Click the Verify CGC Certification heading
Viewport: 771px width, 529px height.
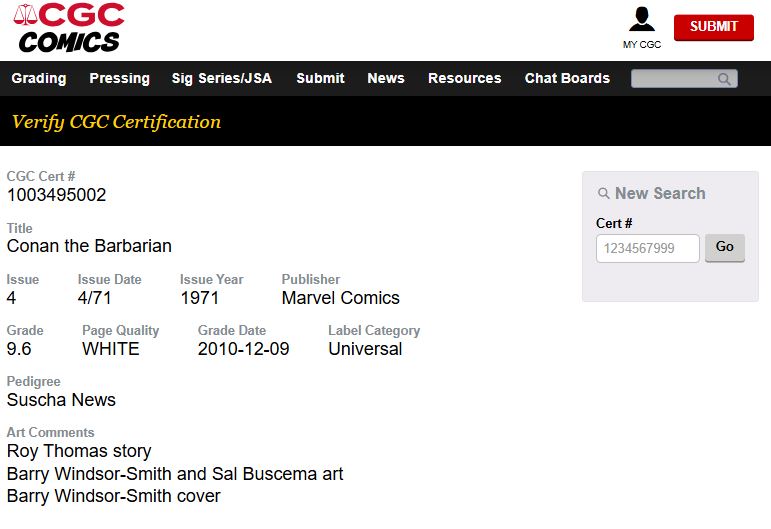coord(116,122)
